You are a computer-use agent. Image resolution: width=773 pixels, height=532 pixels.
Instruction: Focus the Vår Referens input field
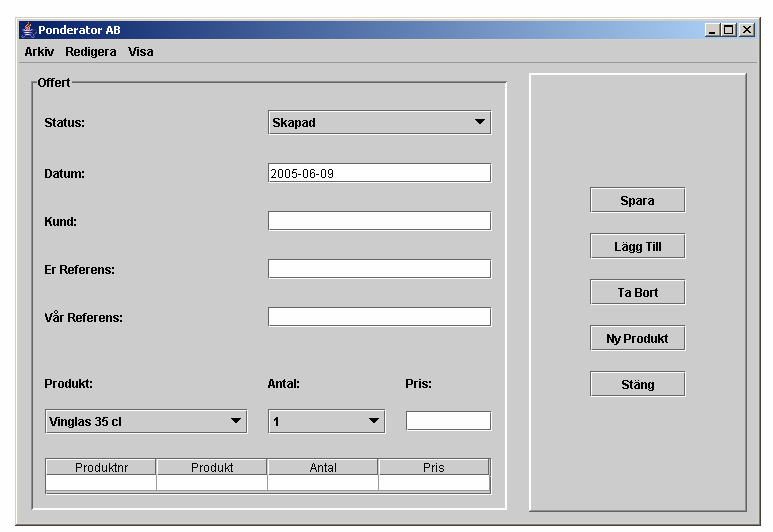click(x=380, y=317)
